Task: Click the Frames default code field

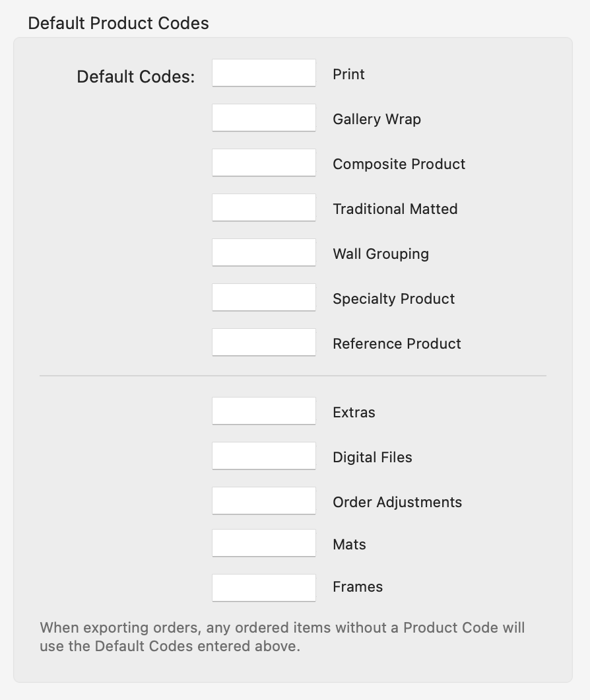Action: pos(263,588)
